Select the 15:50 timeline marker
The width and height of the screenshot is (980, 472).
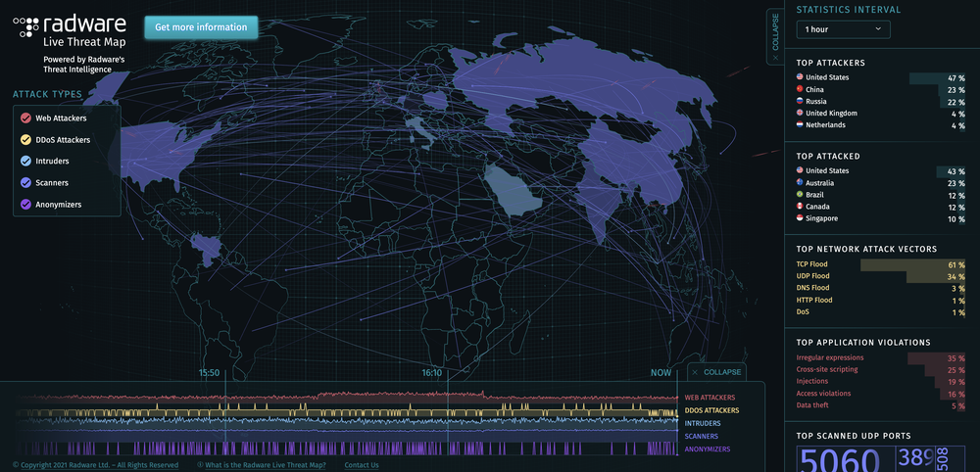(210, 373)
